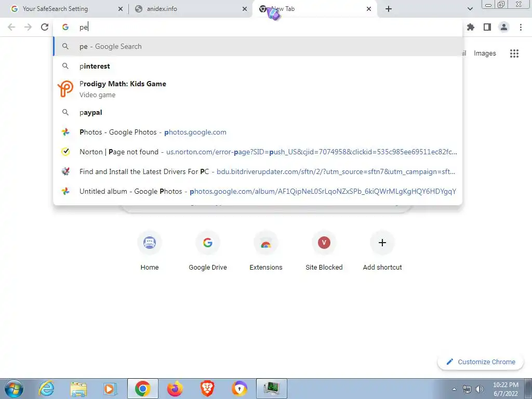Image resolution: width=532 pixels, height=399 pixels.
Task: Switch to the anidex.info tab
Action: pyautogui.click(x=190, y=9)
